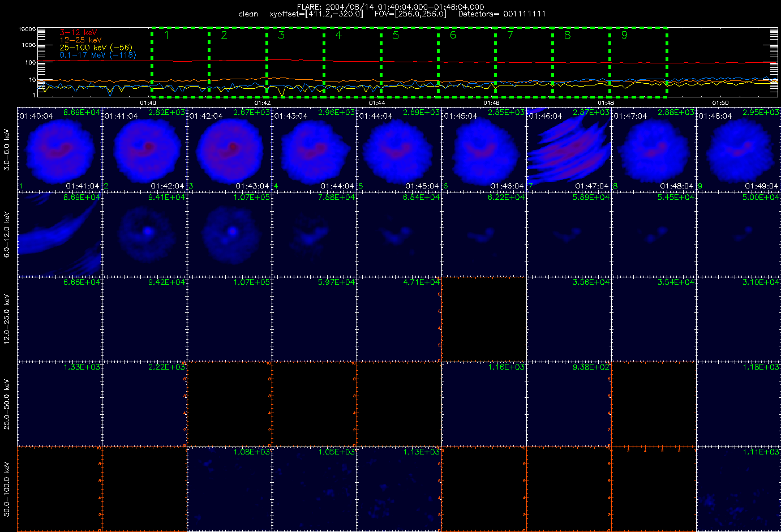Open the 50.0-100.0 keV panel with peak 1.11E+03
The image size is (781, 532).
point(739,489)
